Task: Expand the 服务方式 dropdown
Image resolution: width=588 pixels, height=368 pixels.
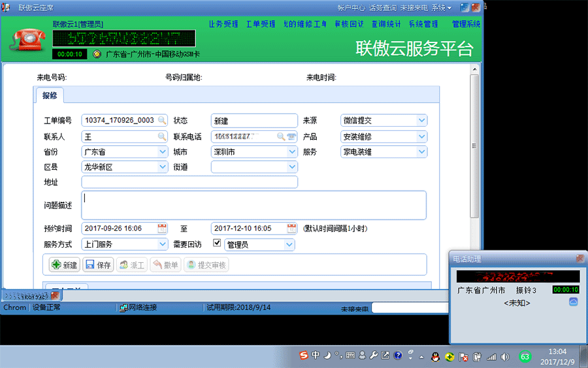Action: point(163,244)
